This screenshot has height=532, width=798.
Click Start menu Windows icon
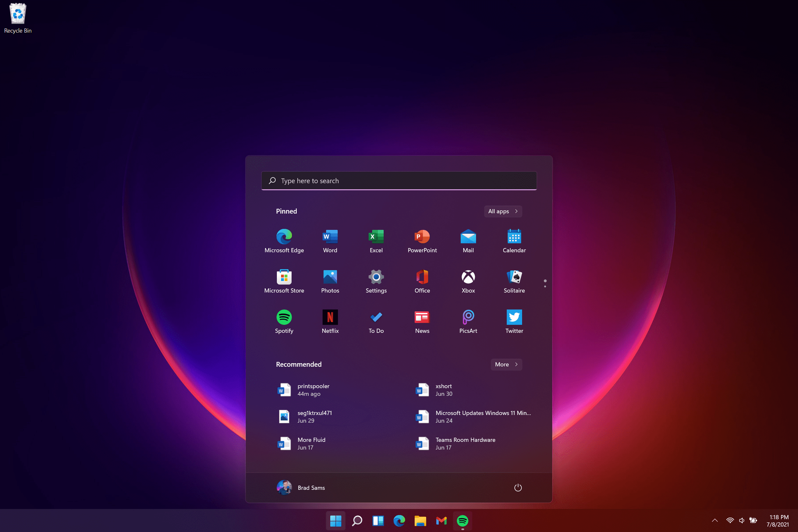pyautogui.click(x=335, y=521)
